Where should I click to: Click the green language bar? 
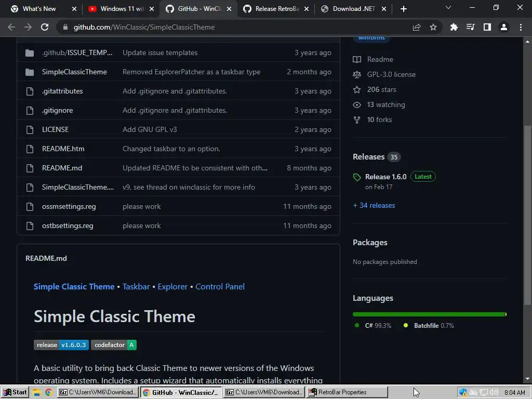point(430,314)
